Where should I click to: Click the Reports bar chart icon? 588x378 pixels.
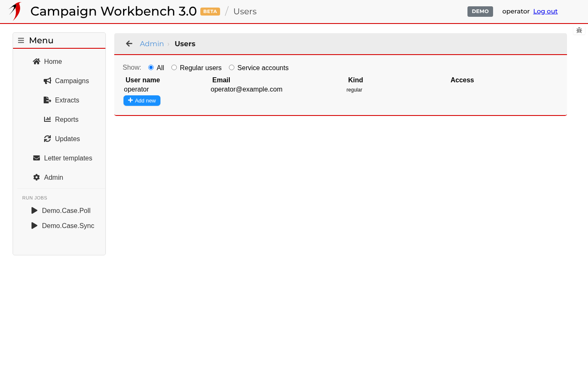pyautogui.click(x=47, y=119)
